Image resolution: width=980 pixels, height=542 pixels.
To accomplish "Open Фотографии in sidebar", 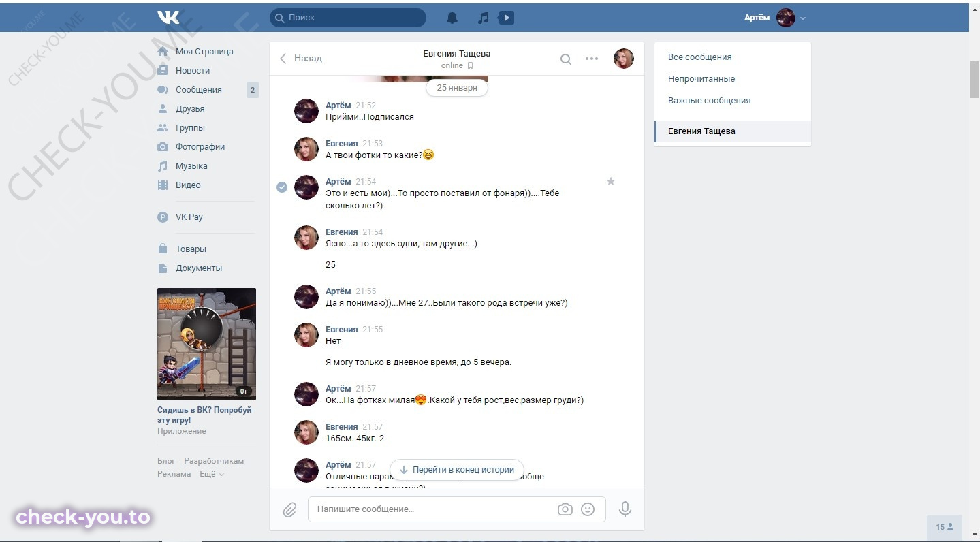I will (x=200, y=147).
